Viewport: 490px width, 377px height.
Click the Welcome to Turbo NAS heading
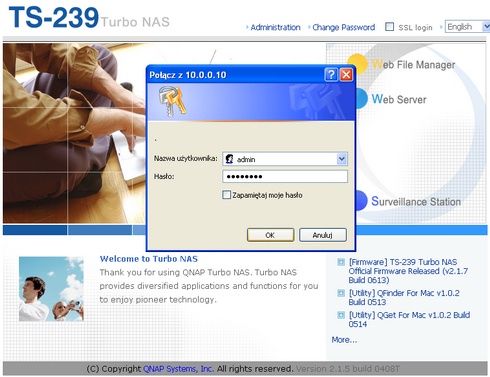149,259
